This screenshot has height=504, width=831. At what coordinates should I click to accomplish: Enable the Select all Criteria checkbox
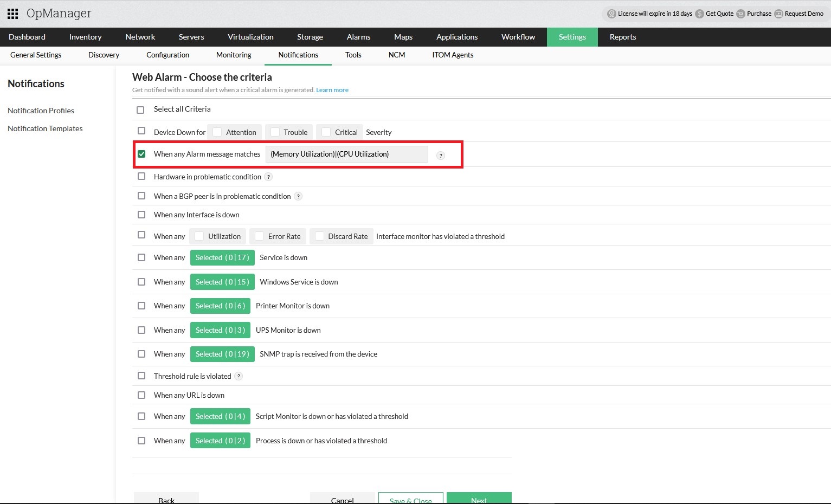(140, 110)
